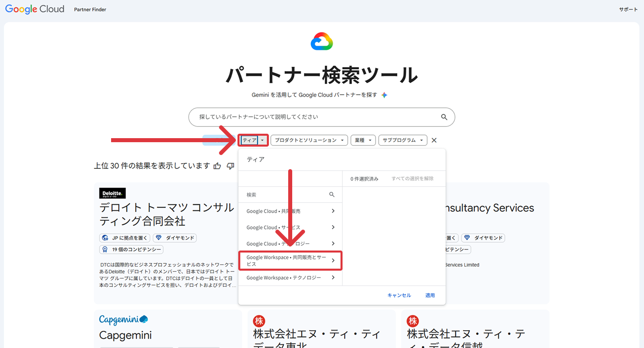Click the search magnifier inside the ティア panel
Image resolution: width=644 pixels, height=348 pixels.
[332, 195]
